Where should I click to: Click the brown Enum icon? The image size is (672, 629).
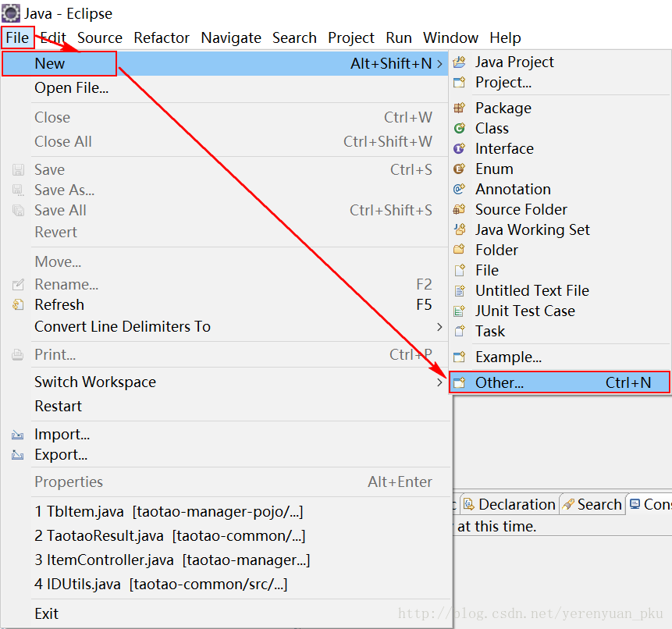point(460,169)
